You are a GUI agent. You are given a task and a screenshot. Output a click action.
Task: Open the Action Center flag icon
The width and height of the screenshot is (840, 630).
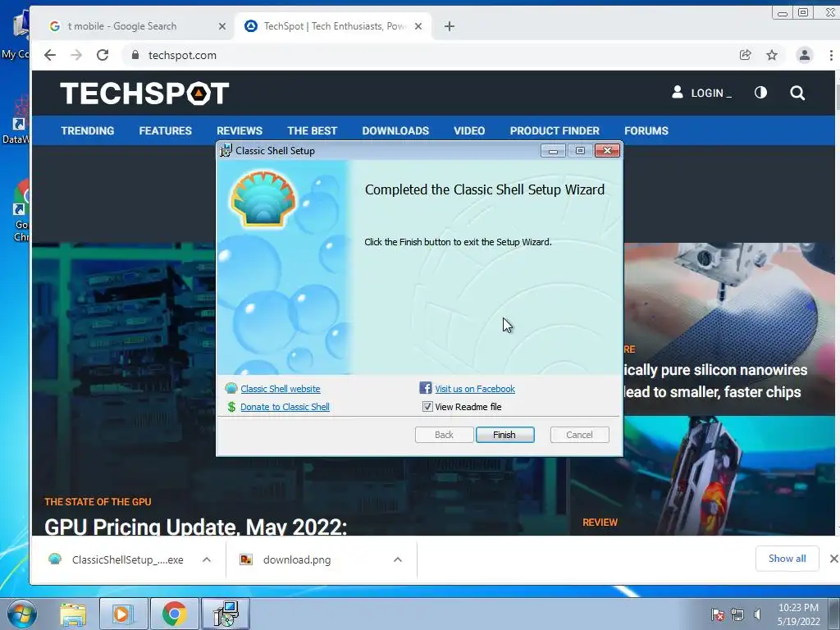point(717,614)
